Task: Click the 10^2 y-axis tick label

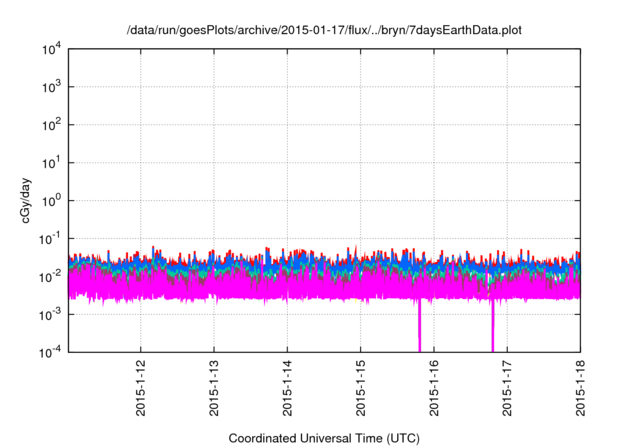Action: click(x=54, y=125)
